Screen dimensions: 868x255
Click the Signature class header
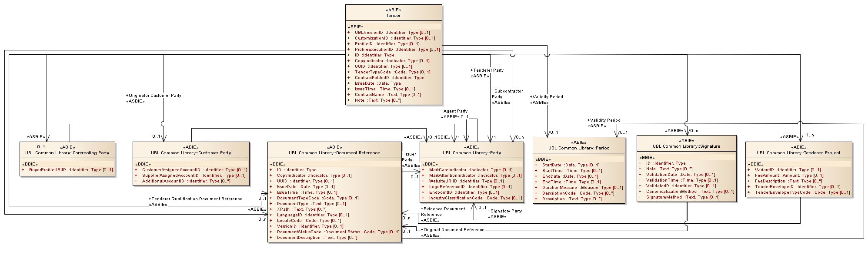(686, 146)
